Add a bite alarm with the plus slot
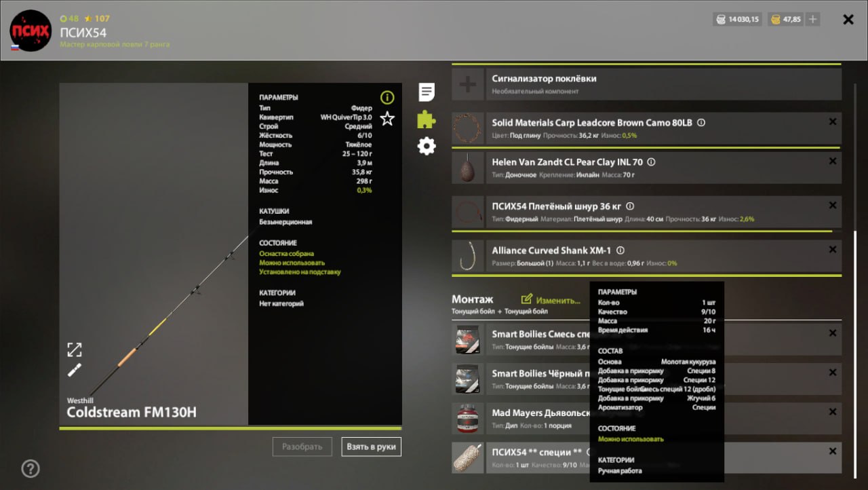 468,84
